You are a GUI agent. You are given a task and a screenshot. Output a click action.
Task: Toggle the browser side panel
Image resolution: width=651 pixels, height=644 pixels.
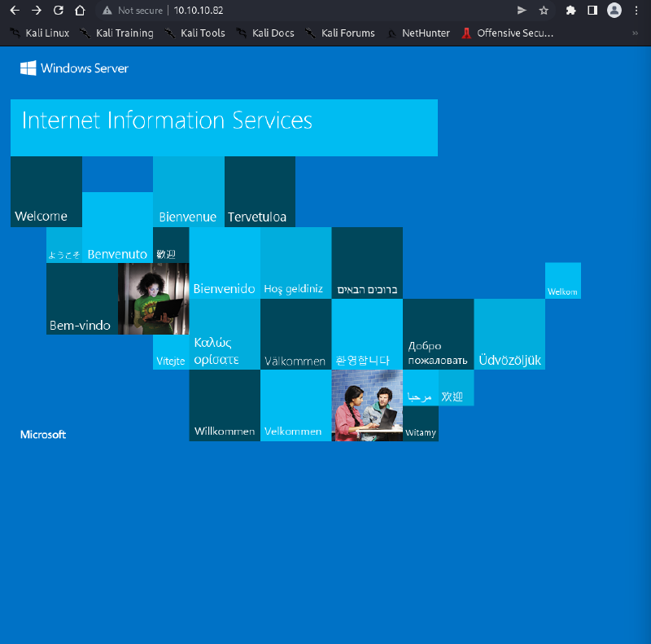click(592, 11)
